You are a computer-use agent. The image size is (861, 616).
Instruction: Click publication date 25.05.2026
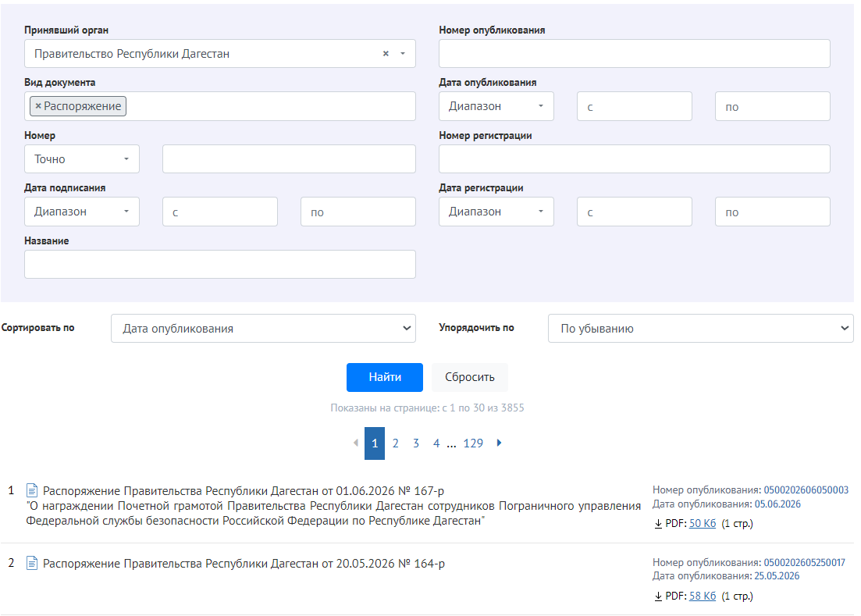[x=777, y=576]
